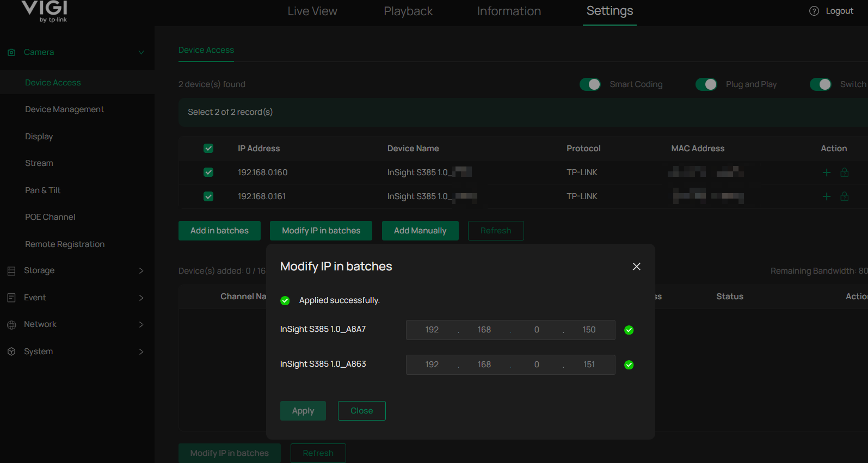Click the VIGI by tp-link logo
This screenshot has height=463, width=868.
(x=45, y=11)
